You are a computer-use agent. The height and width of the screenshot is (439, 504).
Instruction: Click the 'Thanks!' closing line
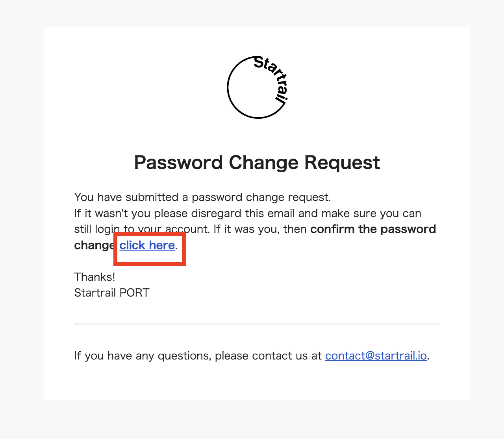click(x=94, y=277)
